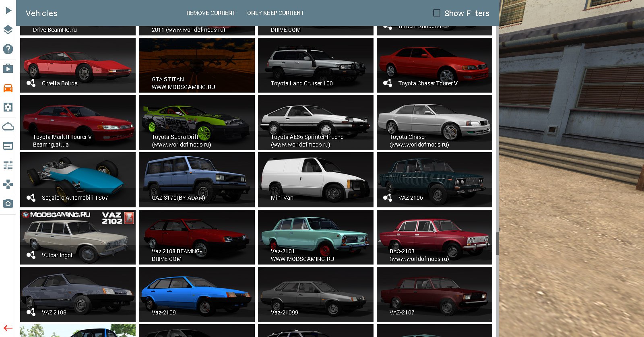Select the Vaz 2108 BEAMNG-DRIVE.COM thumbnail
This screenshot has width=644, height=337.
tap(197, 237)
